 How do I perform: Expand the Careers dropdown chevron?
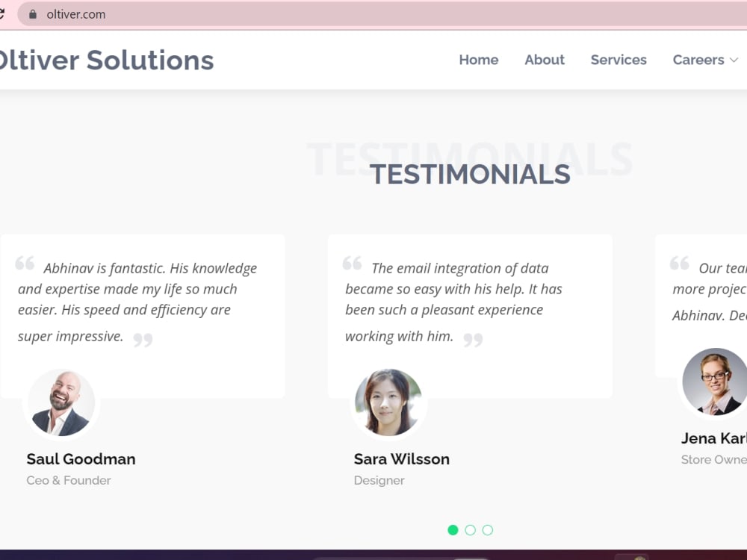[x=734, y=60]
